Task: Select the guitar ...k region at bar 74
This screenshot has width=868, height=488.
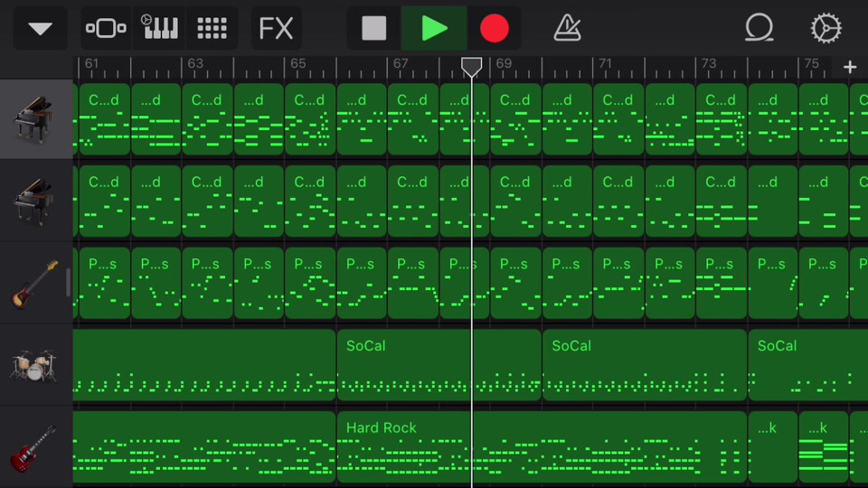Action: pyautogui.click(x=773, y=446)
